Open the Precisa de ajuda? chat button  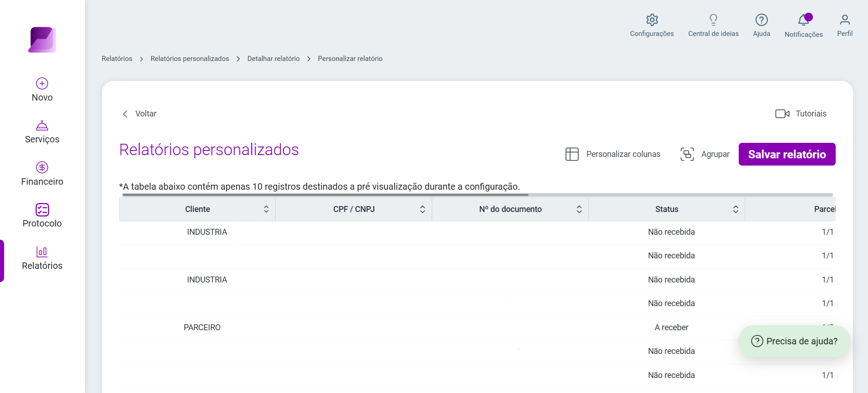click(x=794, y=341)
